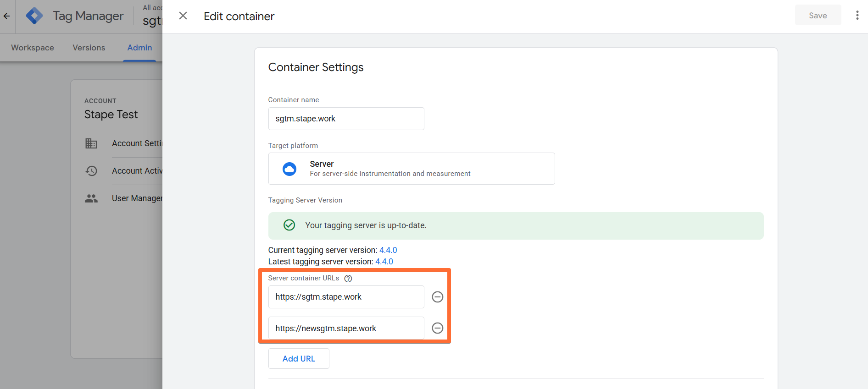This screenshot has height=389, width=868.
Task: Click the Server cloud icon
Action: pos(289,169)
